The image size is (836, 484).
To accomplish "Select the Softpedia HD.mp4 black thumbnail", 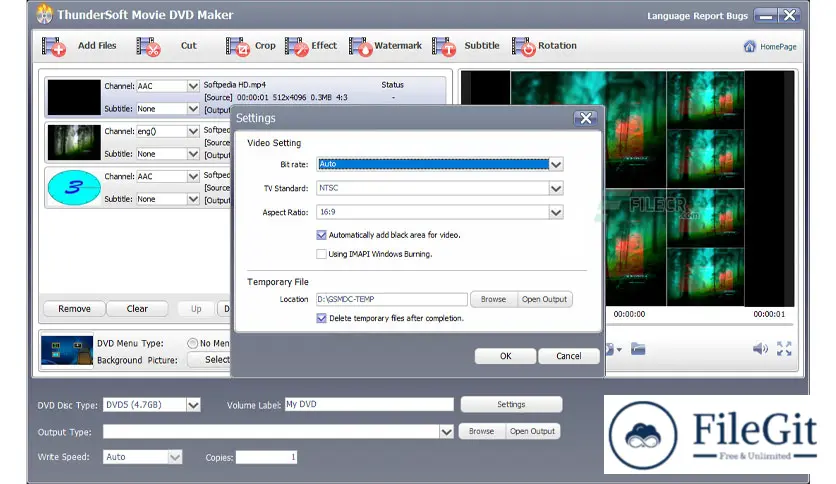I will click(x=74, y=98).
